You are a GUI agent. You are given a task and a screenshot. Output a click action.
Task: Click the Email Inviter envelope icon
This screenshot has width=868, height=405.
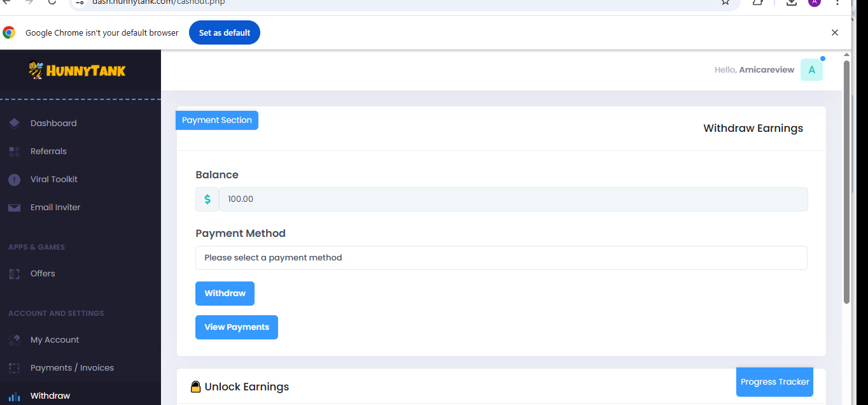coord(14,208)
